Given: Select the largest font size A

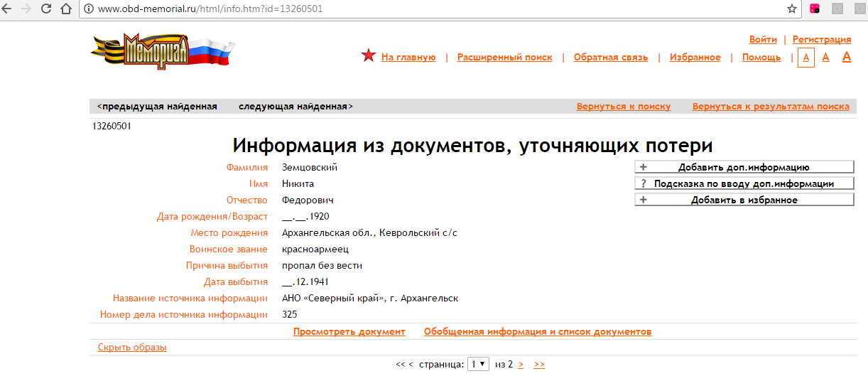Looking at the screenshot, I should [847, 57].
